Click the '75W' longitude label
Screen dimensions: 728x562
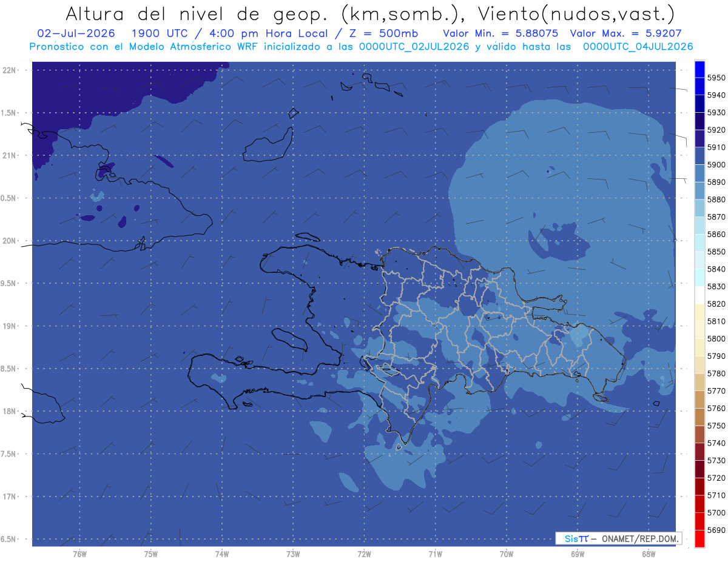point(150,554)
